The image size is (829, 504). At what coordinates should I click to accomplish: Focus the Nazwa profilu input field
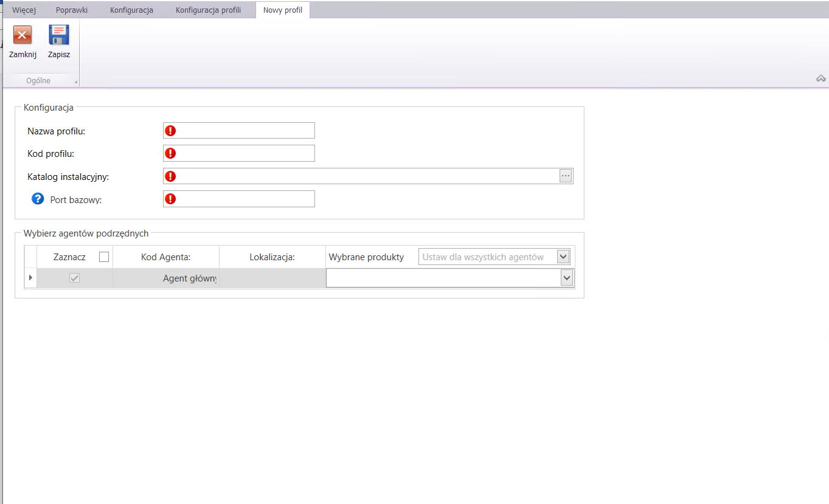239,130
